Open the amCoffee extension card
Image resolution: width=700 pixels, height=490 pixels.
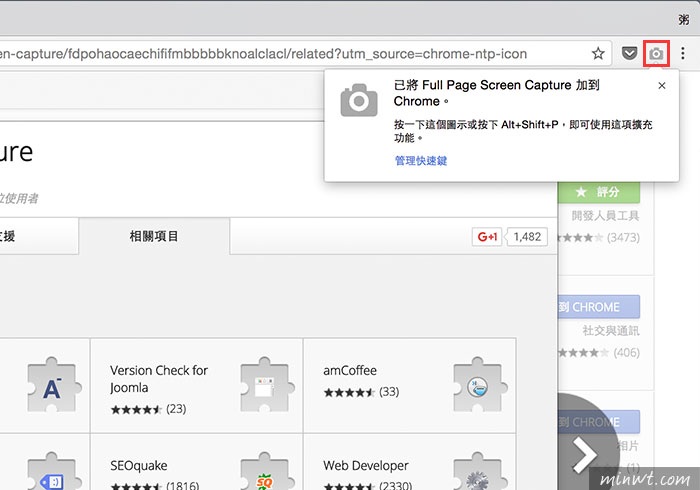pyautogui.click(x=409, y=386)
